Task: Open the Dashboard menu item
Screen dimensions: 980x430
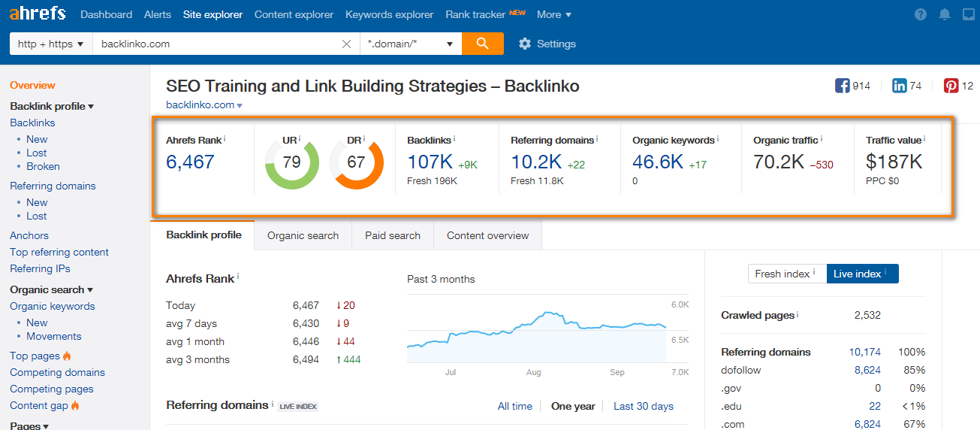Action: (x=106, y=14)
